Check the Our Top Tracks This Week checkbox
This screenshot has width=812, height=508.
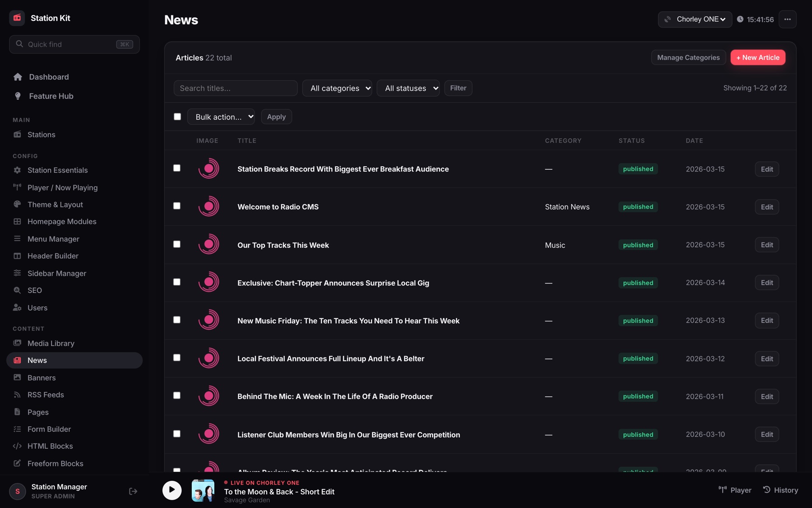pyautogui.click(x=177, y=244)
